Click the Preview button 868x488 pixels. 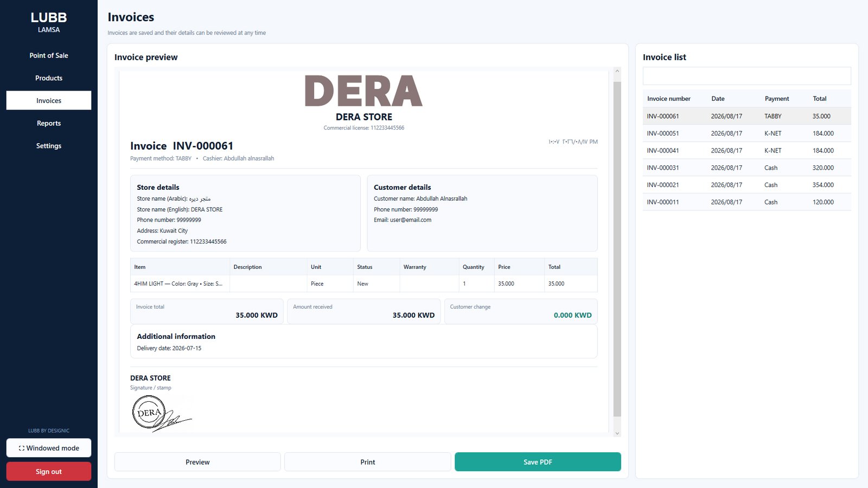[197, 462]
